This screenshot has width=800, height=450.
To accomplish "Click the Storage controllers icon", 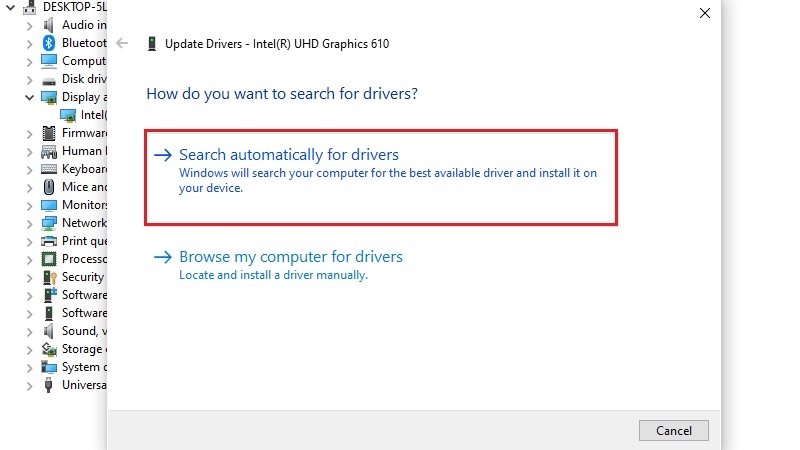I will 49,349.
